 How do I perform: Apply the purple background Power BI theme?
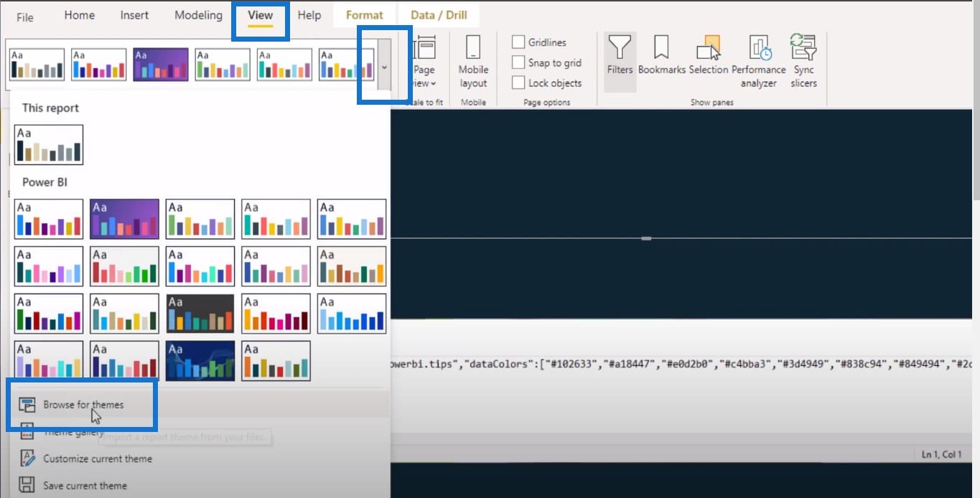coord(124,219)
